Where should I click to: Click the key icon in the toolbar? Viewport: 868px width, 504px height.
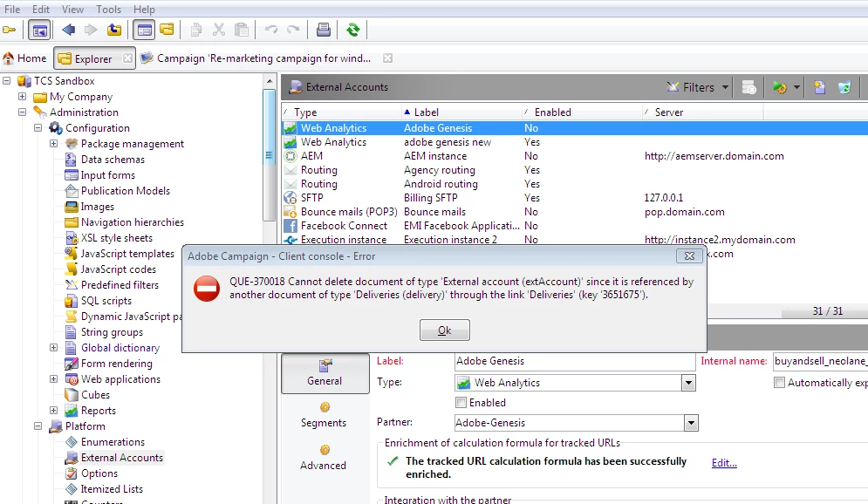tap(10, 30)
